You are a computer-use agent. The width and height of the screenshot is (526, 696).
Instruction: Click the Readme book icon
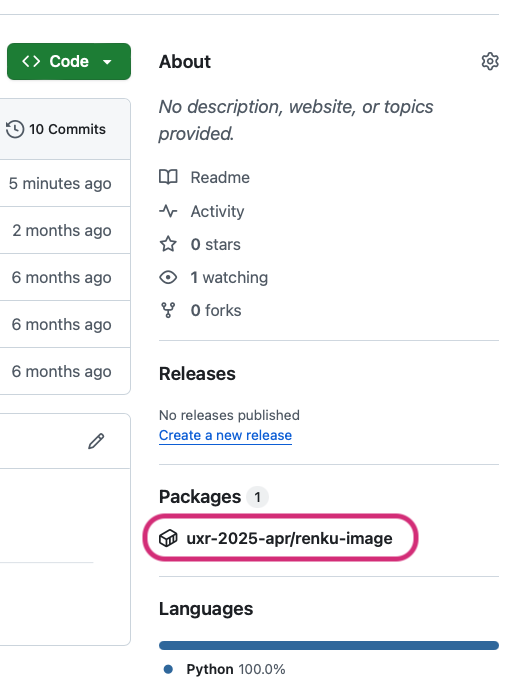(168, 177)
